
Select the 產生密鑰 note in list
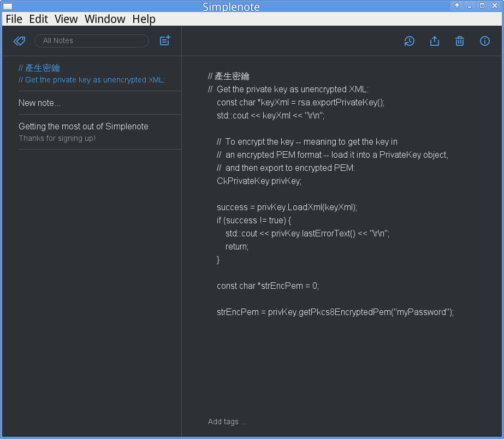click(92, 74)
